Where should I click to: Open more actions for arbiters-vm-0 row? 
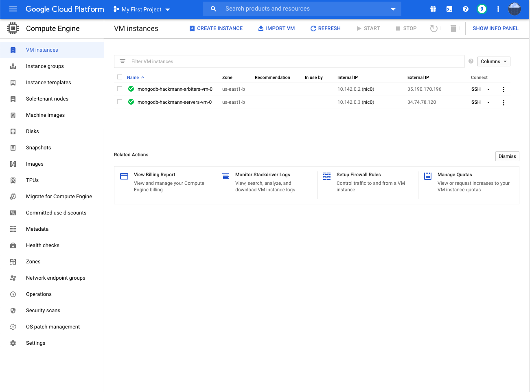coord(504,90)
